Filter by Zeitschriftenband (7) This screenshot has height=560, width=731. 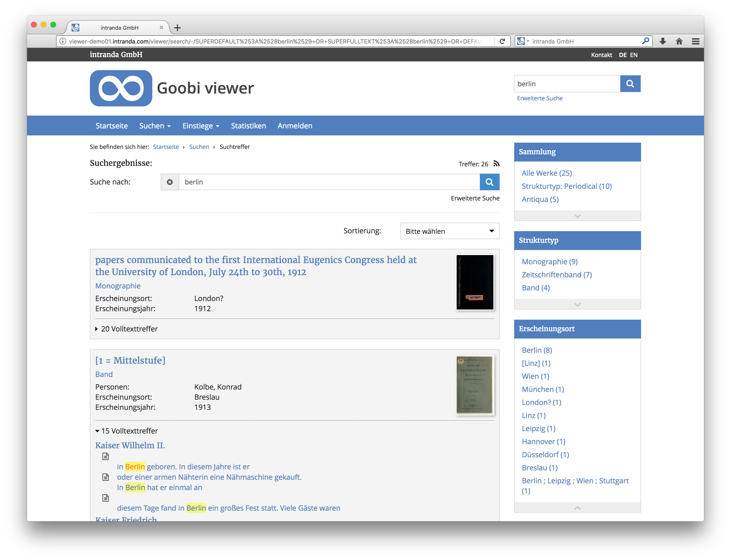coord(557,274)
